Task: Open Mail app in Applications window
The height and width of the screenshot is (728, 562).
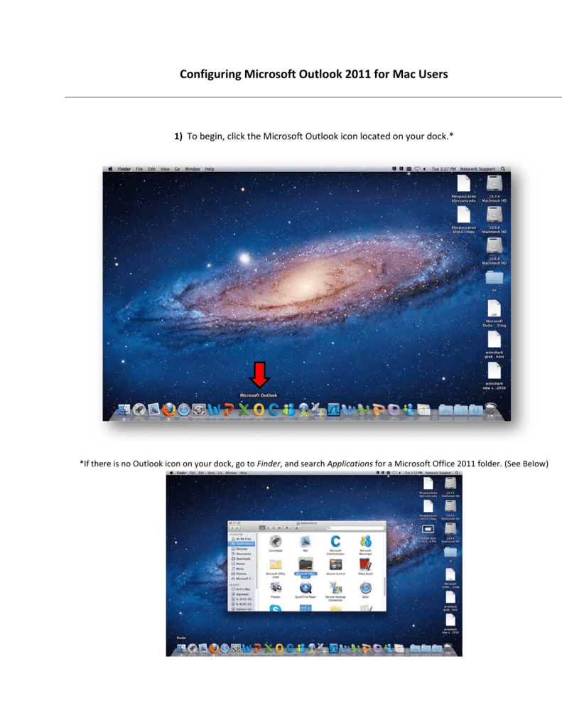Action: 306,543
